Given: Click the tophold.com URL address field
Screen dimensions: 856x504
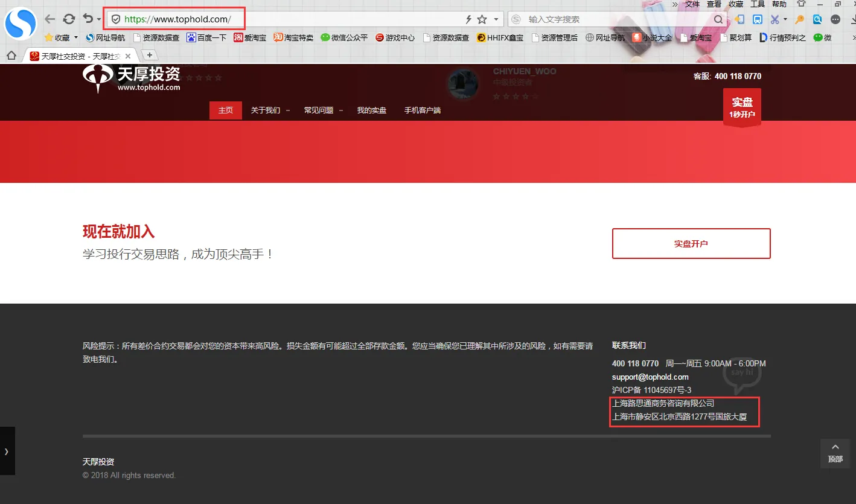Looking at the screenshot, I should [177, 19].
